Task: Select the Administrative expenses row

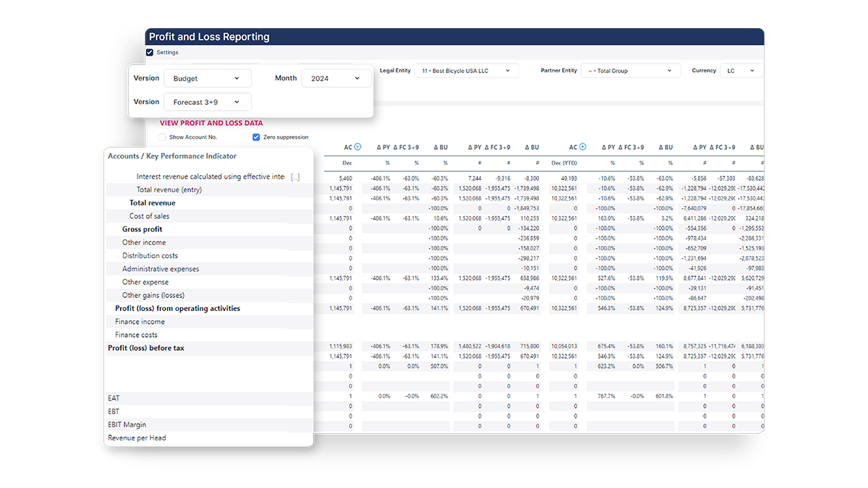Action: coord(209,269)
